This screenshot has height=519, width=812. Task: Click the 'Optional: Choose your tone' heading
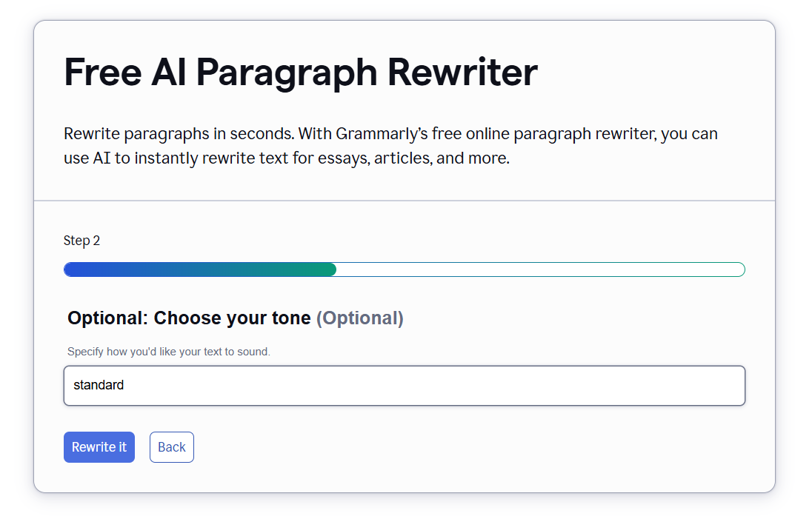pyautogui.click(x=187, y=318)
